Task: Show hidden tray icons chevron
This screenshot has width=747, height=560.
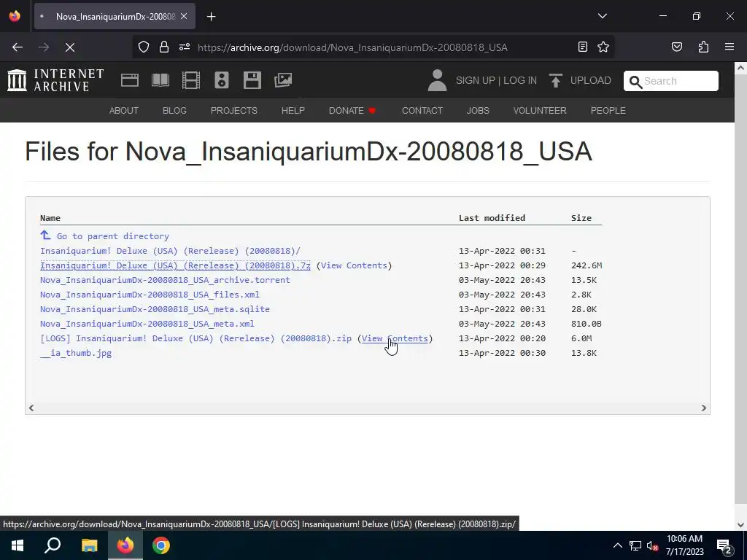Action: [x=617, y=545]
